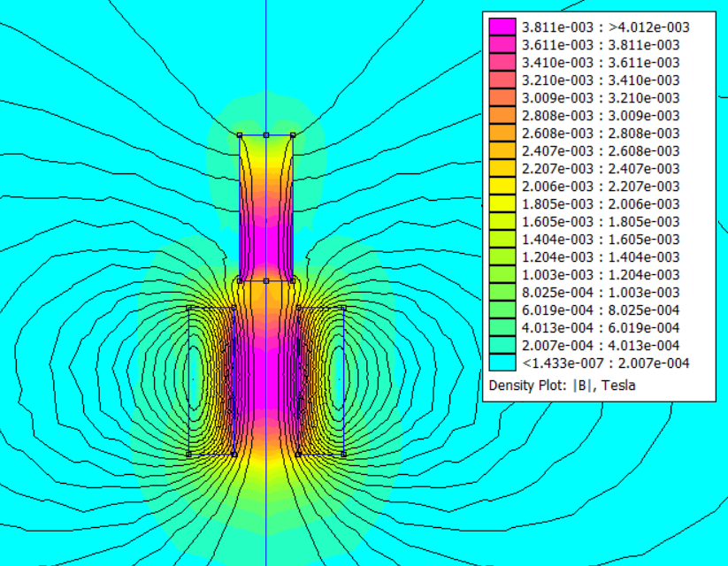Select top-right corner node of right coil

coord(343,308)
